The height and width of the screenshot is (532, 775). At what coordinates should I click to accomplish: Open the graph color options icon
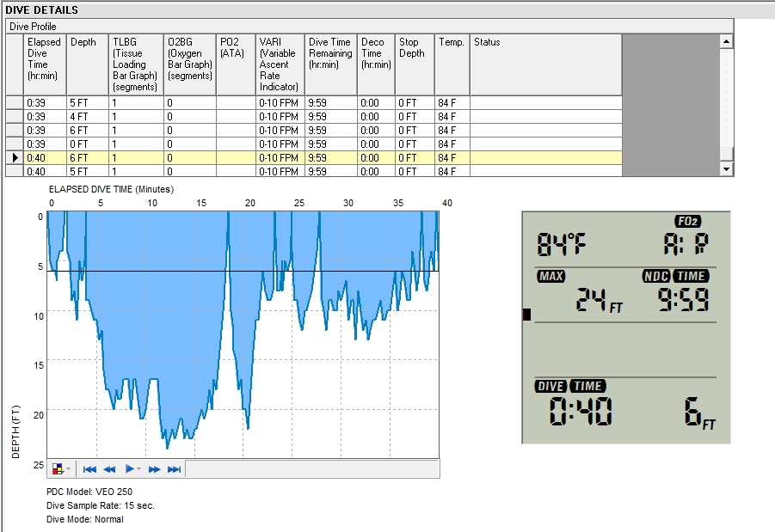click(x=58, y=468)
